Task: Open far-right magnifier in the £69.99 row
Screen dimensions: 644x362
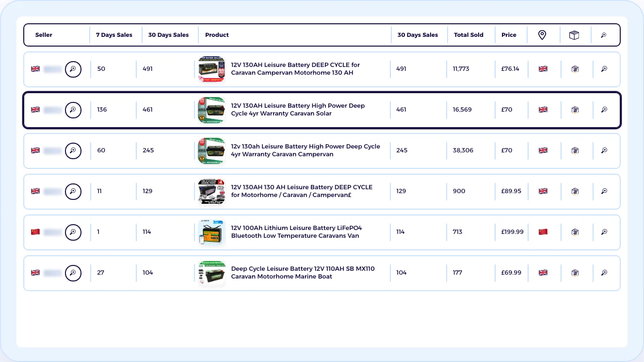Action: pos(604,273)
